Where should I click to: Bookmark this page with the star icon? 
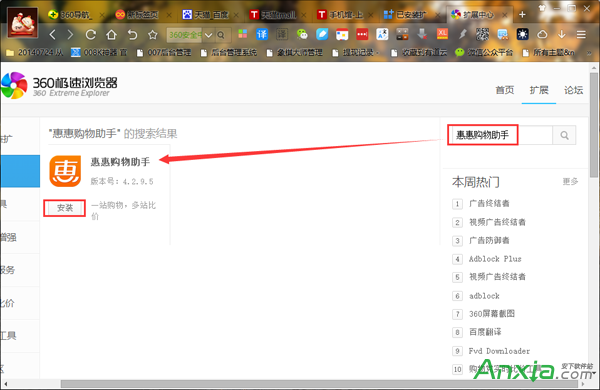point(153,35)
